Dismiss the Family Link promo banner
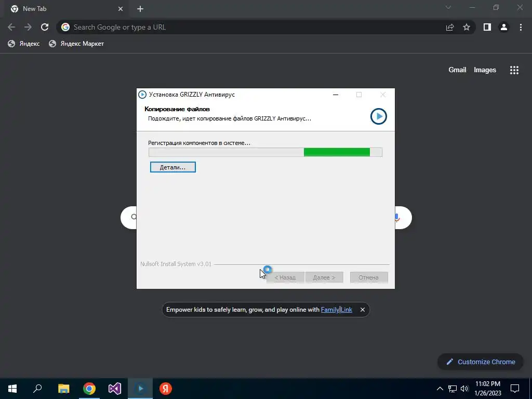The image size is (532, 399). point(362,310)
